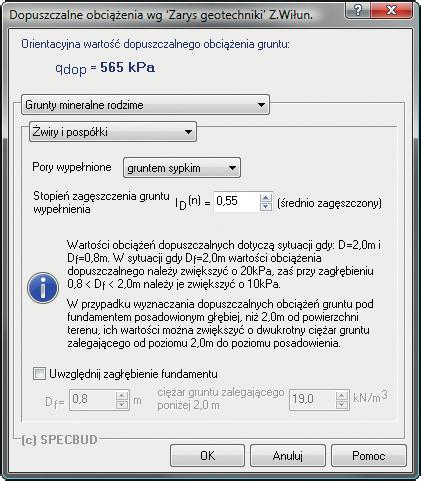Open the 'gruntem sypkim' pore fill dropdown
421x481 pixels.
pos(182,168)
